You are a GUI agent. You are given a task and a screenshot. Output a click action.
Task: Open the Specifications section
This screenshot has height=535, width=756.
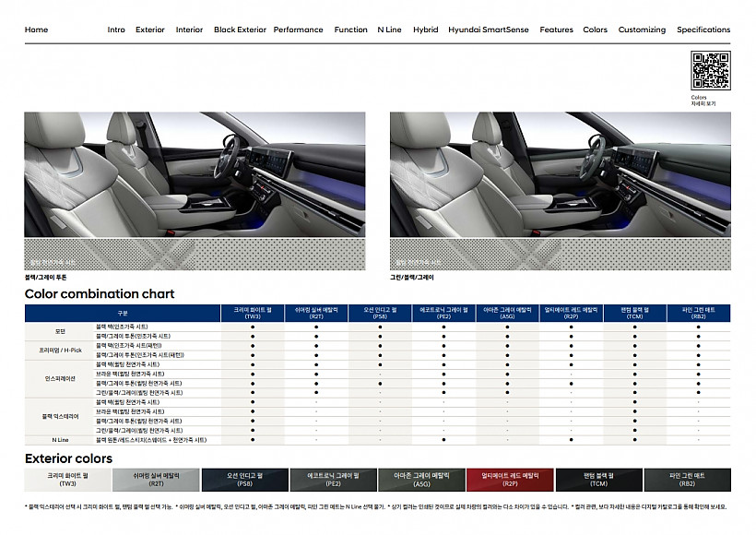pyautogui.click(x=703, y=30)
